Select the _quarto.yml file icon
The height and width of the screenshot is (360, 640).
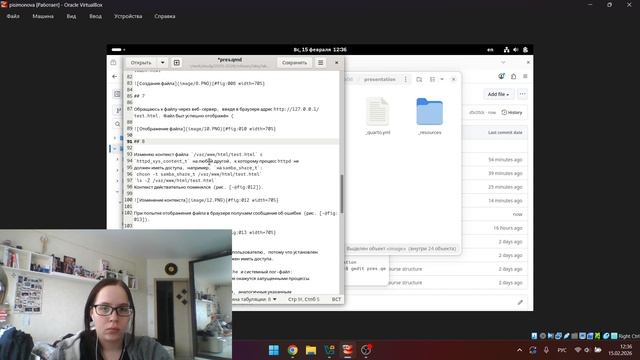click(x=378, y=111)
